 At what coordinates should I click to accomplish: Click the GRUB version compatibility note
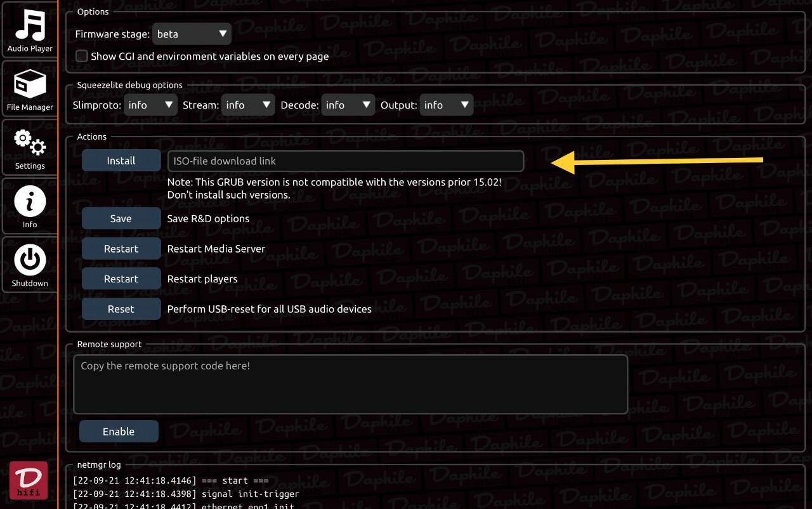(x=334, y=188)
